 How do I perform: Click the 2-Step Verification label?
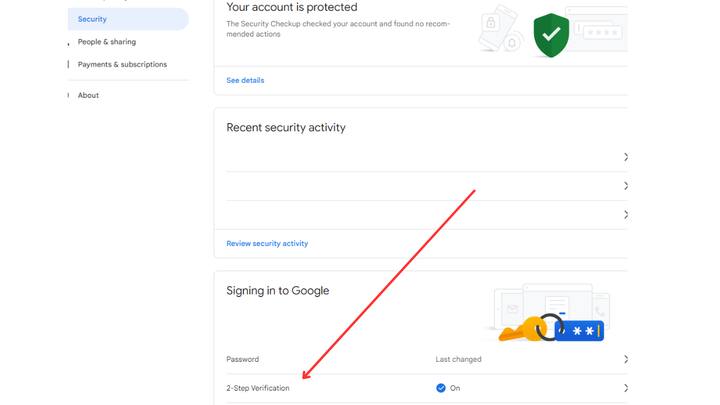point(258,388)
